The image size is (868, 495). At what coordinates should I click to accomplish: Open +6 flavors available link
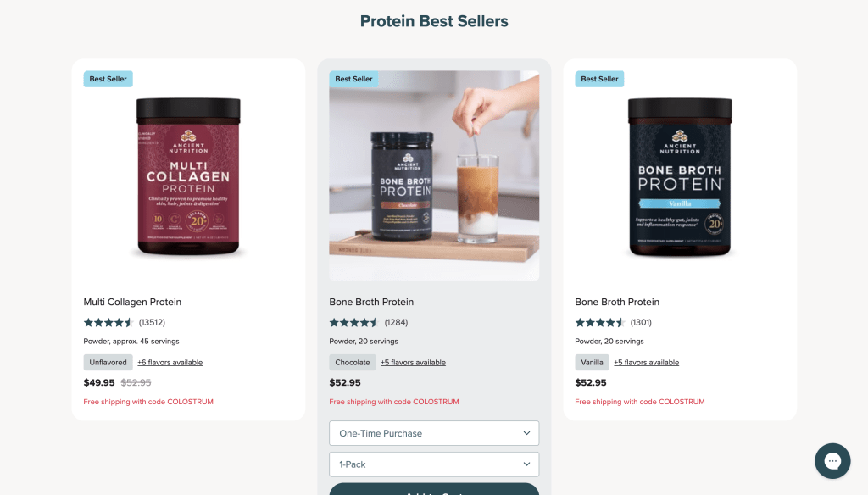point(170,362)
